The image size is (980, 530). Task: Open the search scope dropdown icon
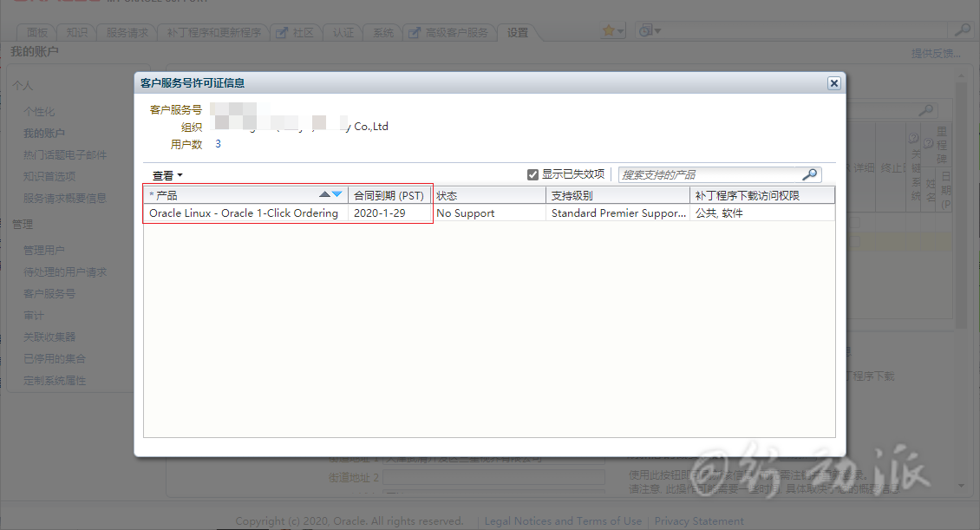[x=650, y=30]
